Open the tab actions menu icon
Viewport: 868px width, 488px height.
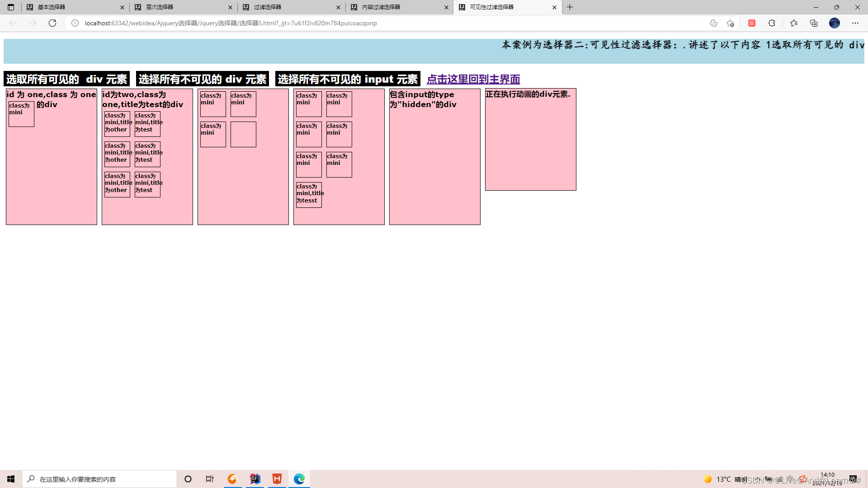[x=11, y=7]
